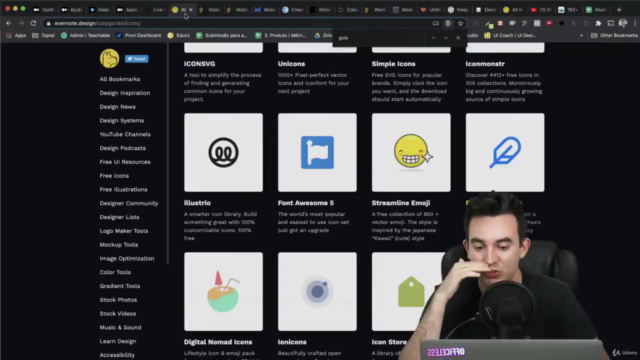Open the Unicons title link
The width and height of the screenshot is (640, 360).
291,64
